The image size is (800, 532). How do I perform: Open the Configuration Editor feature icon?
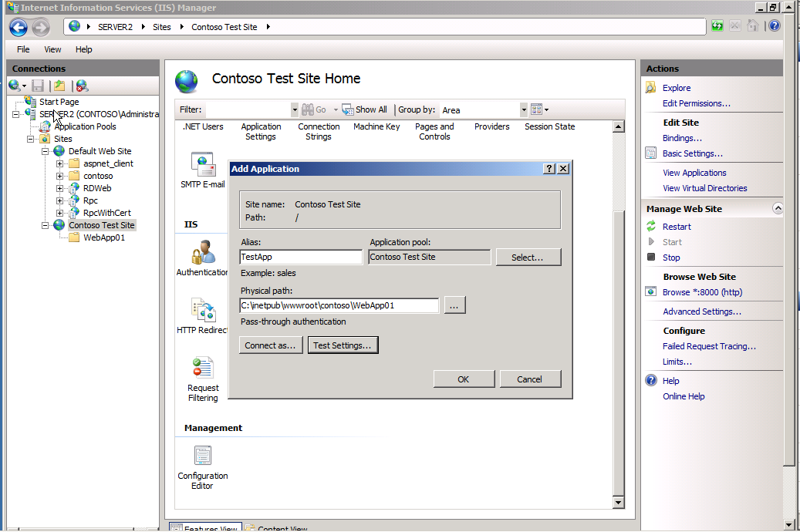(203, 456)
